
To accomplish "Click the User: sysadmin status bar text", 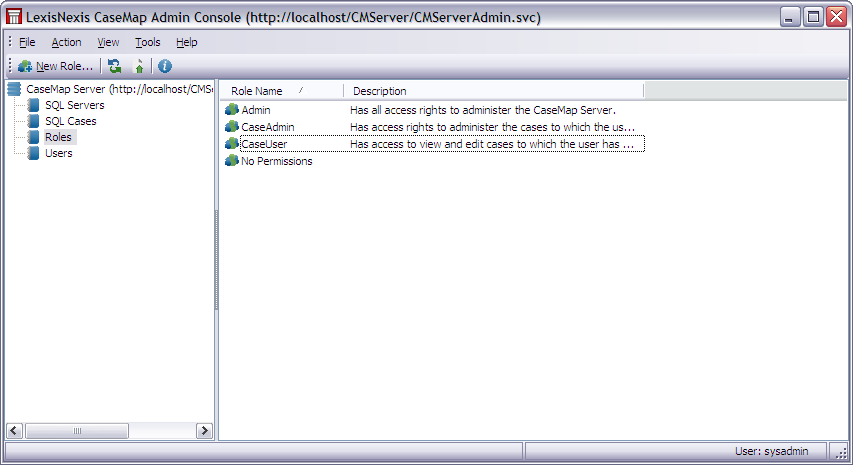I will tap(771, 451).
